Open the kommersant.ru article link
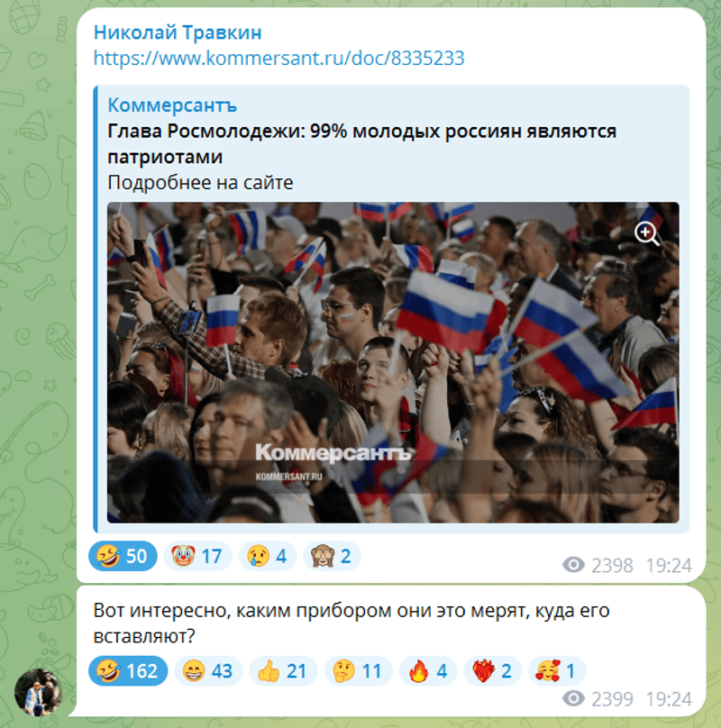The image size is (721, 728). tap(278, 59)
